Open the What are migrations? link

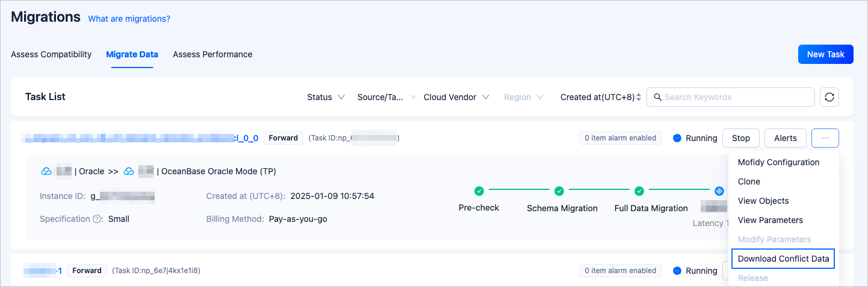point(129,19)
